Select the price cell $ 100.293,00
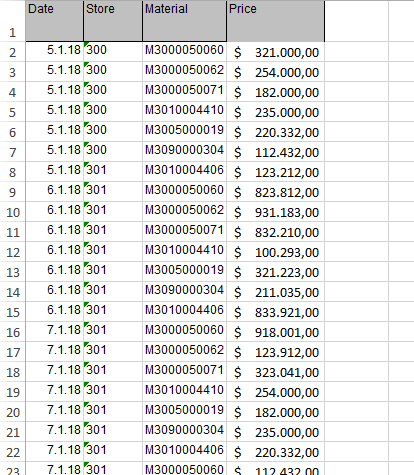This screenshot has height=475, width=414. tap(275, 252)
